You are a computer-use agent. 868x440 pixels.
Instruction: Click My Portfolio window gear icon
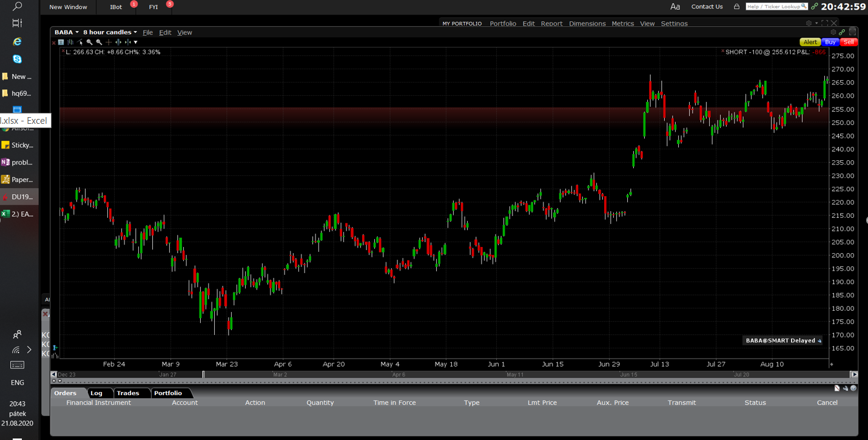tap(809, 23)
